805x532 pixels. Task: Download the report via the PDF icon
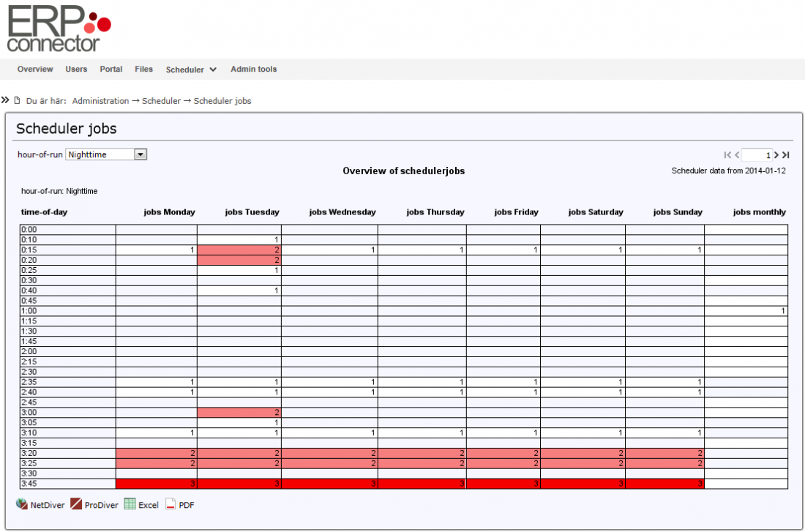171,504
